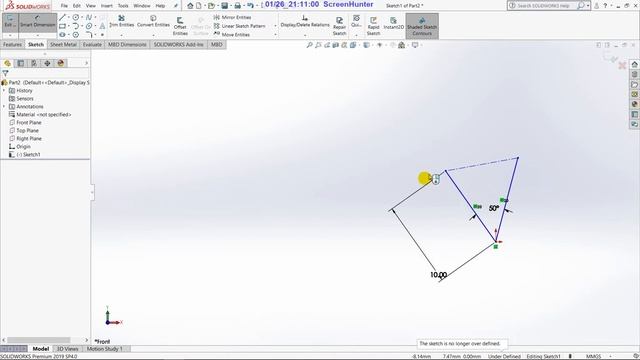Click Mirror Entities
Viewport: 640px width, 360px height.
click(232, 17)
